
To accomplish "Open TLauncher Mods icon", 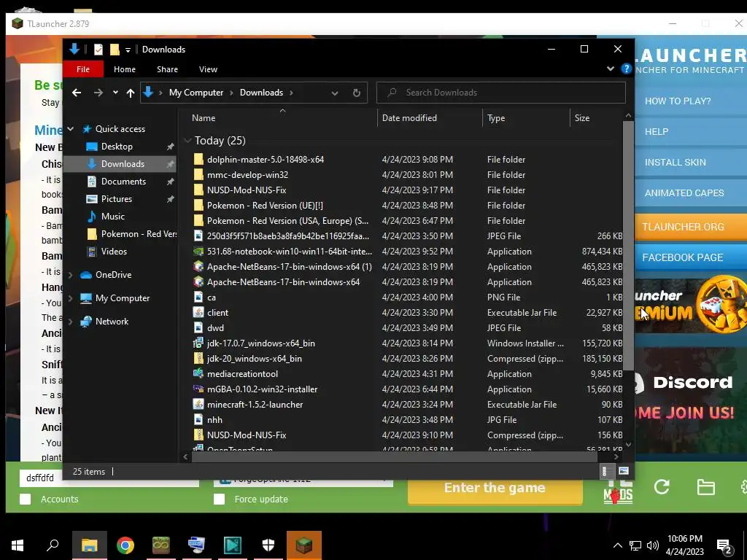I will (618, 491).
